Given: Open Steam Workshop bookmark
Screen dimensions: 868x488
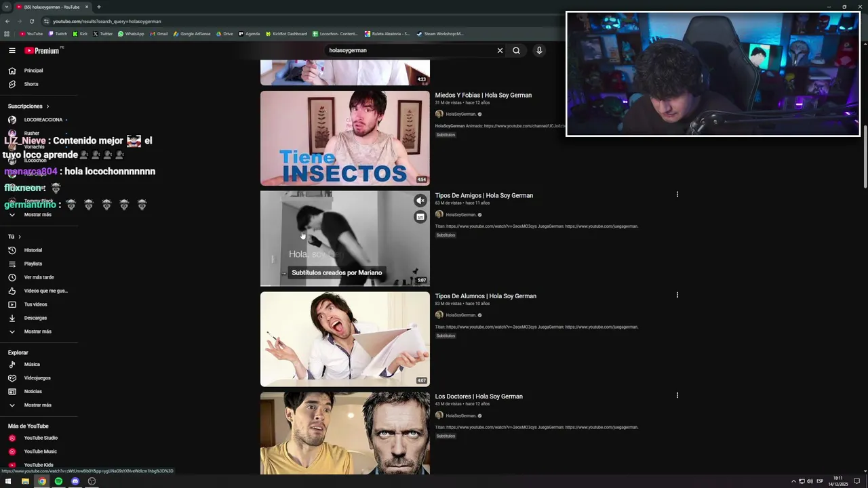Looking at the screenshot, I should coord(440,34).
